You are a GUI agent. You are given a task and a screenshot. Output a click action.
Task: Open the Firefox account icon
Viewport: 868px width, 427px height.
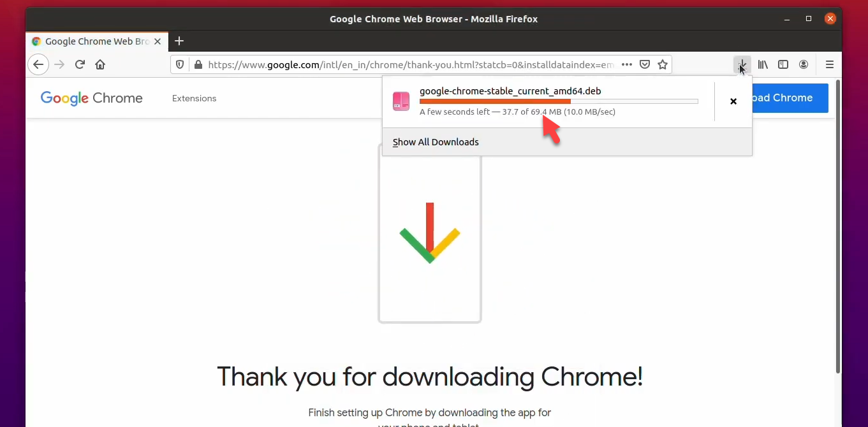(804, 64)
